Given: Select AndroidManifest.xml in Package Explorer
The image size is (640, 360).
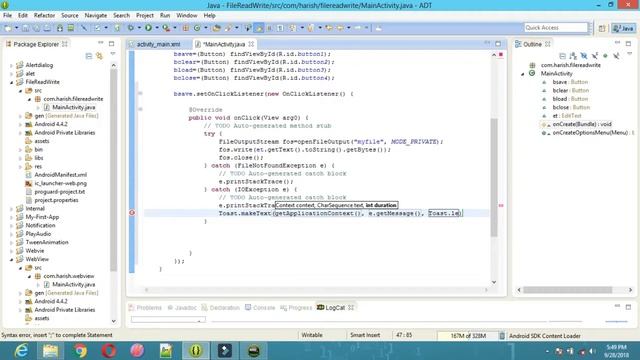Looking at the screenshot, I should [x=60, y=175].
